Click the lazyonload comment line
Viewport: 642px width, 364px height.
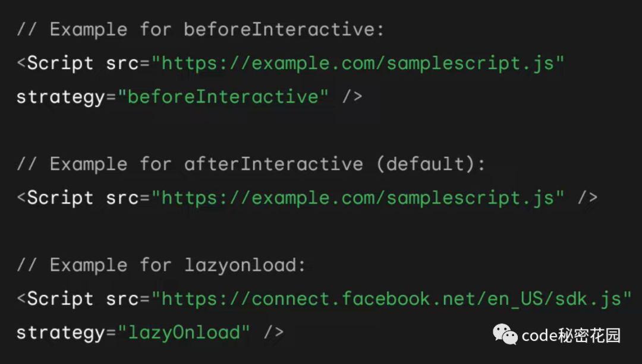[161, 265]
